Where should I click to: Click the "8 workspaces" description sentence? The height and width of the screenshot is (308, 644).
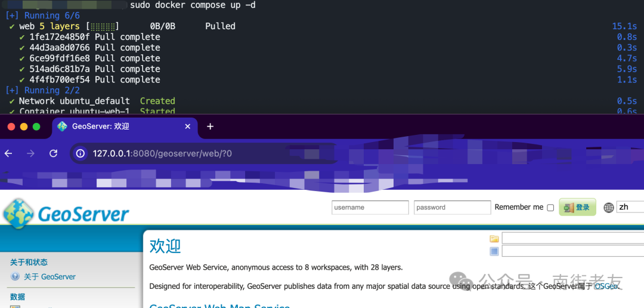point(276,267)
